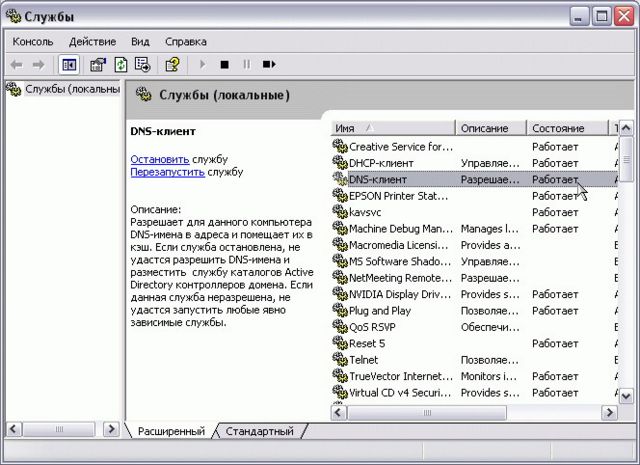The image size is (640, 465).
Task: Click services list horizontal scrollbar left arrow
Action: 338,412
